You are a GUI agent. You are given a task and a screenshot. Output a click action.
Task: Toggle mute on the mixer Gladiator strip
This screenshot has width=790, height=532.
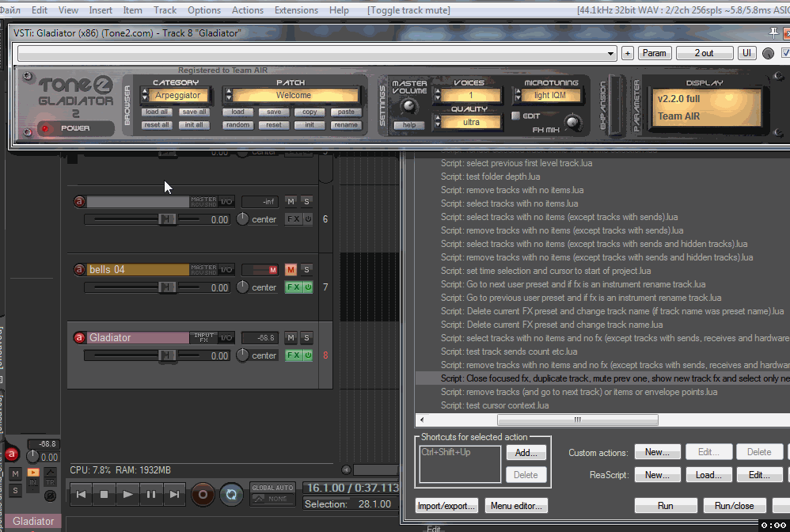click(16, 474)
